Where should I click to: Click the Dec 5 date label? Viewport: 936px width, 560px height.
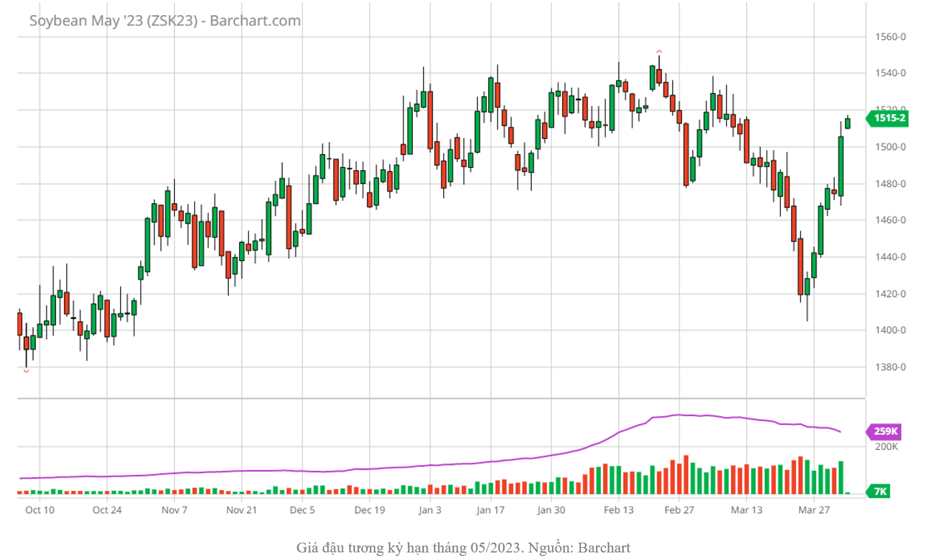tap(302, 510)
